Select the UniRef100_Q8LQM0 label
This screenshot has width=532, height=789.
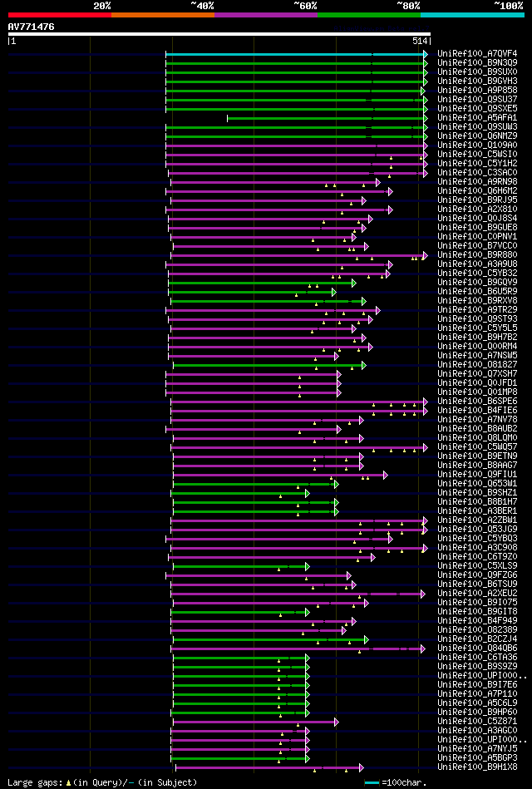[x=478, y=438]
